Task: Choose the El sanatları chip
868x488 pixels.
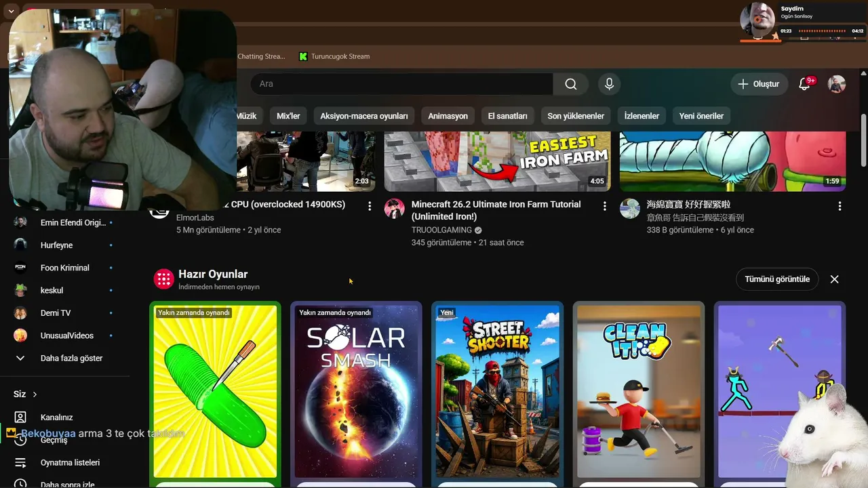Action: [508, 116]
